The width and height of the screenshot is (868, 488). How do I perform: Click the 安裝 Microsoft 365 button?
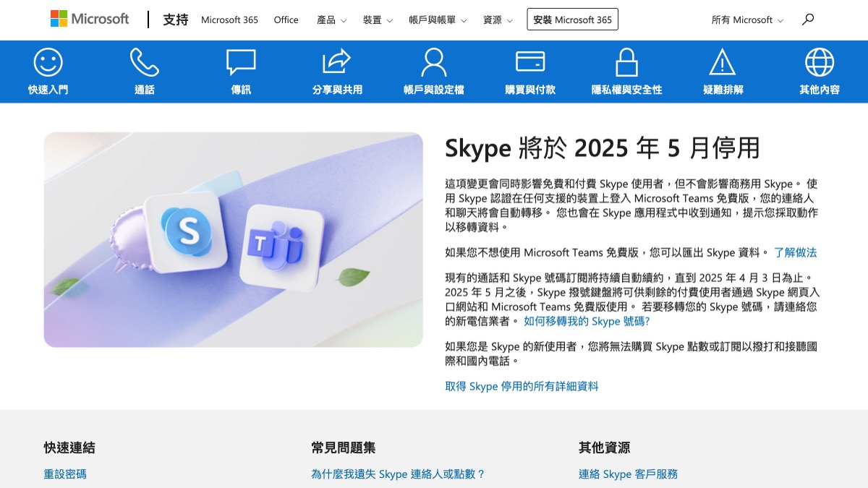573,20
